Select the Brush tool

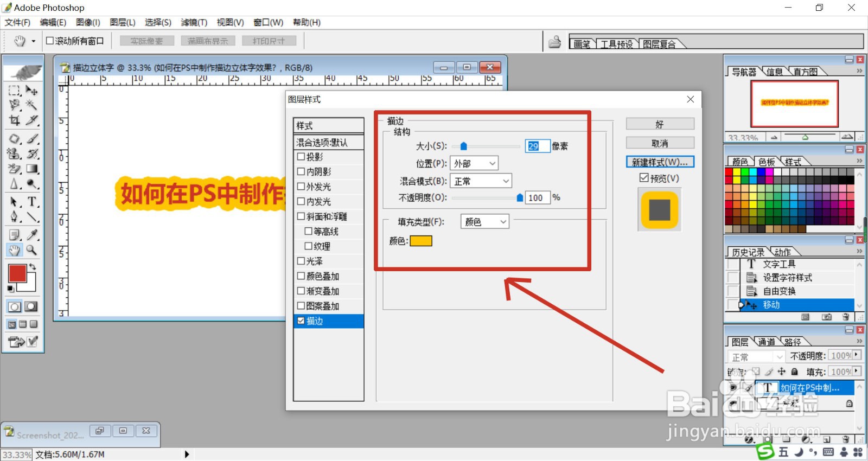[32, 139]
